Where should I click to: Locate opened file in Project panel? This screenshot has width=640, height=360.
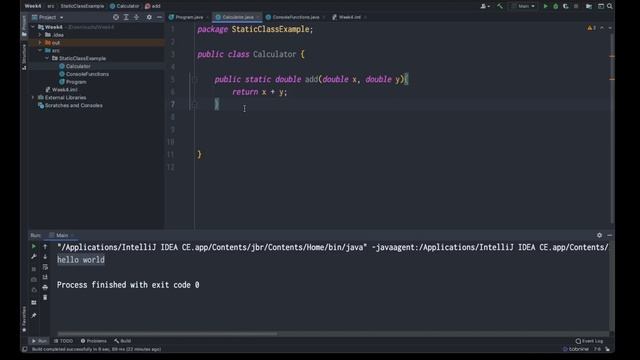116,17
